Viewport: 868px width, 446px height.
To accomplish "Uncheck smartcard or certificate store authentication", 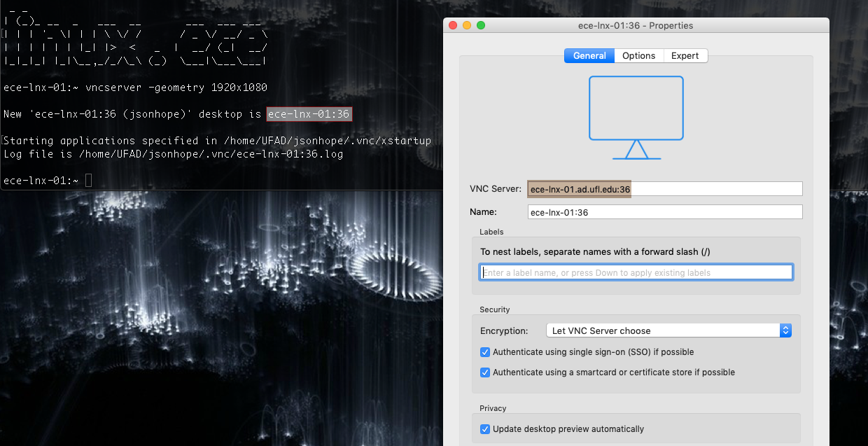I will click(485, 372).
